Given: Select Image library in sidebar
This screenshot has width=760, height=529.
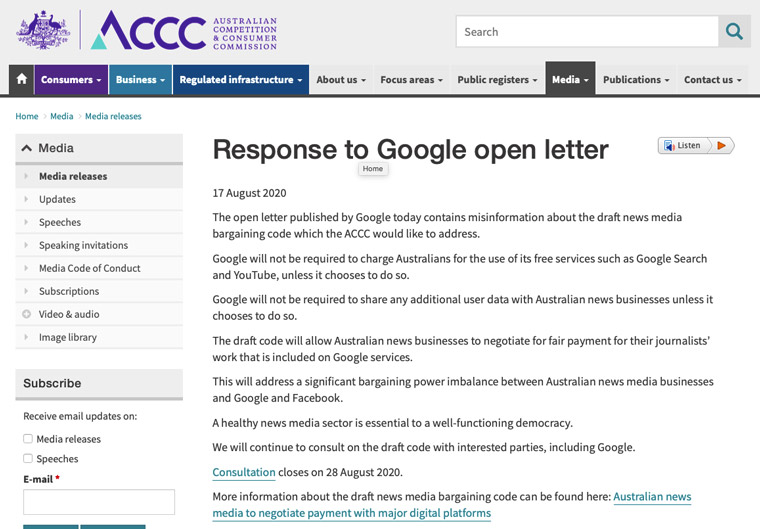Looking at the screenshot, I should pos(99,337).
